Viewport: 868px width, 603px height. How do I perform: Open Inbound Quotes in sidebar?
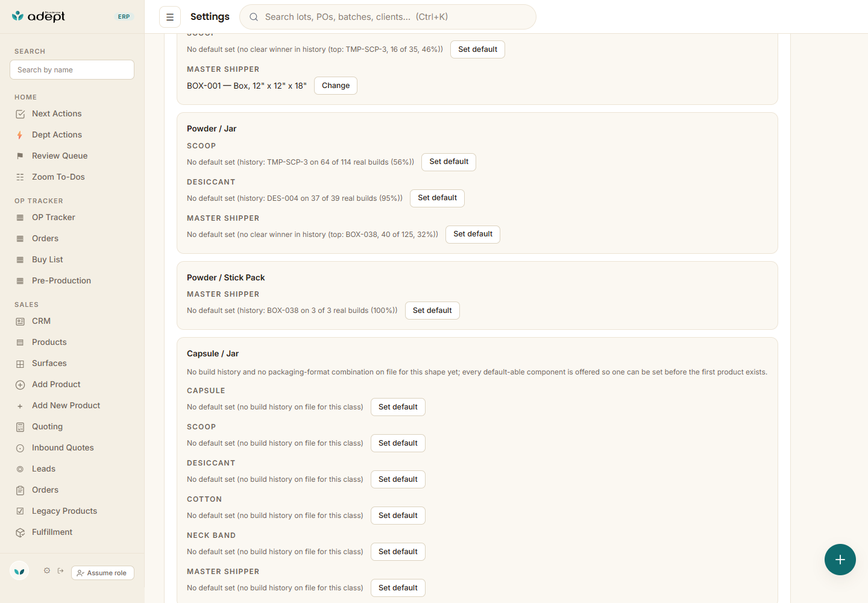pyautogui.click(x=72, y=447)
